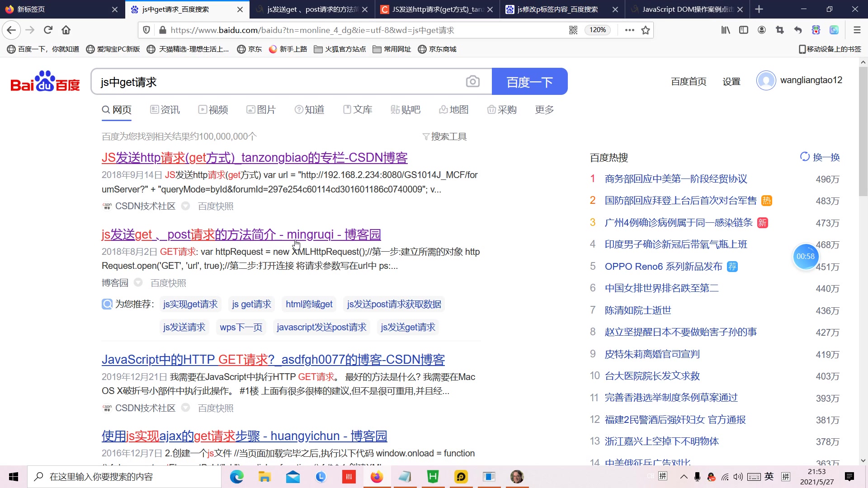
Task: Open 京东商城 bookmark
Action: click(437, 49)
